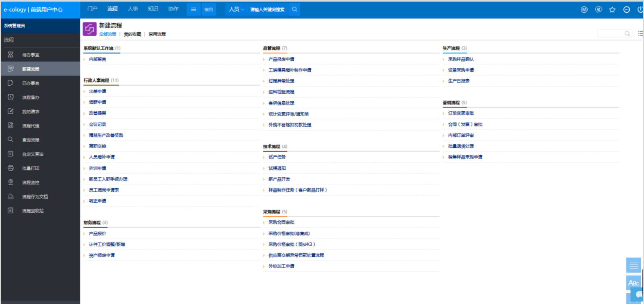Open the 订单变更审批 workflow link
Viewport: 644px width, 304px height.
tap(461, 113)
